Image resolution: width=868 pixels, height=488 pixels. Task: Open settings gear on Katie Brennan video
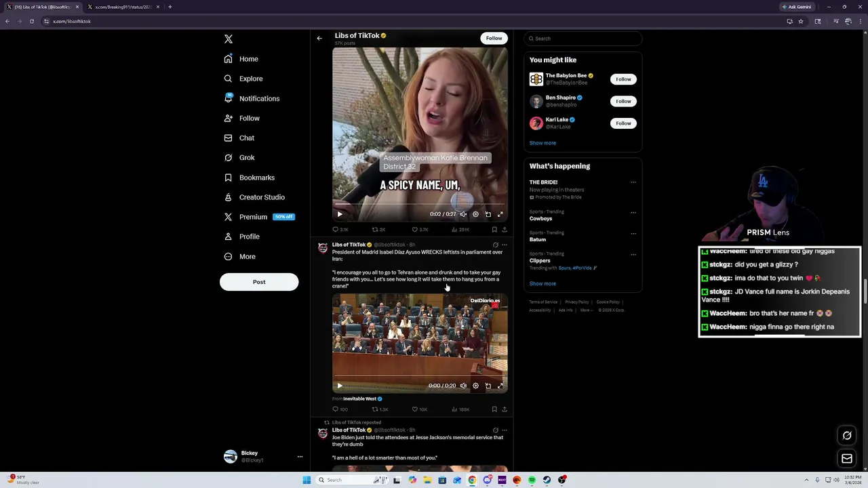click(475, 214)
